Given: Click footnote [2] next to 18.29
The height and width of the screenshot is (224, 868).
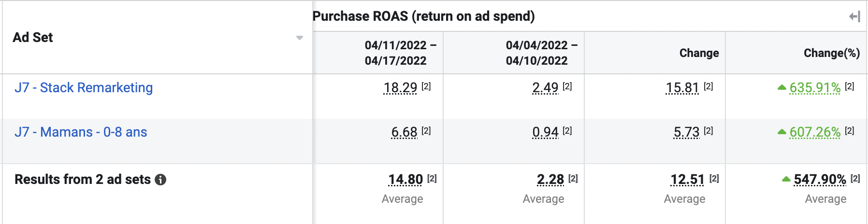Looking at the screenshot, I should pos(426,86).
